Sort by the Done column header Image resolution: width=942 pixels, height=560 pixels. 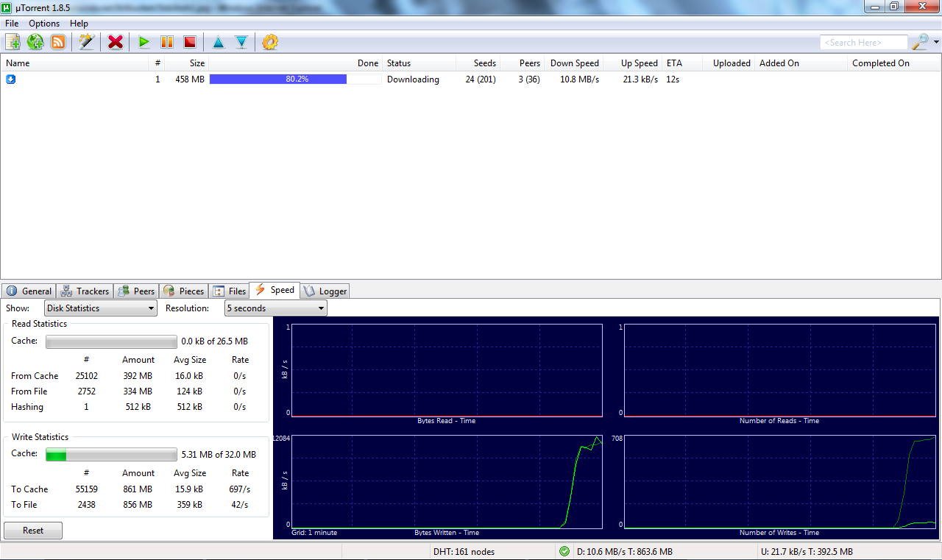[x=295, y=63]
